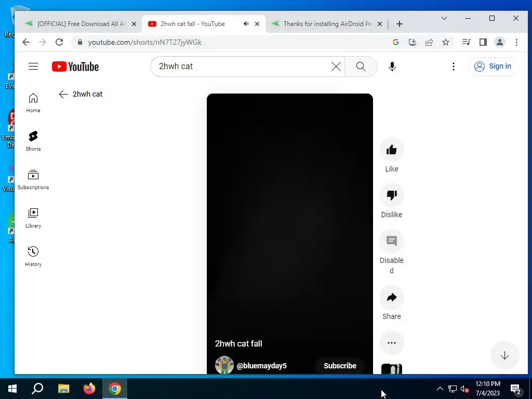
Task: Show hidden system tray icons
Action: click(440, 389)
